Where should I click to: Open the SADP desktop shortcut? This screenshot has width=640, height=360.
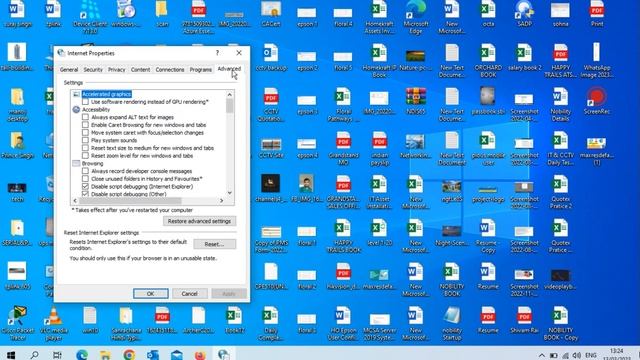coord(524,14)
